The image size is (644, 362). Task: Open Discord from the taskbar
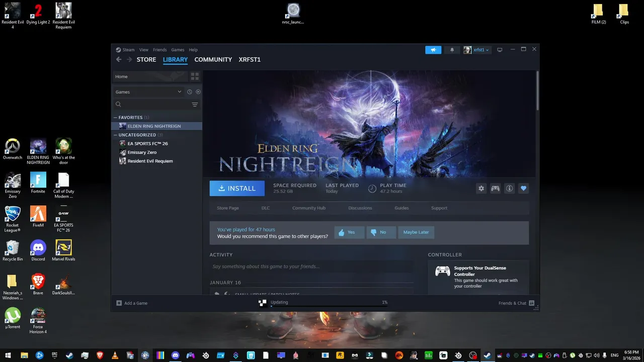[175, 356]
